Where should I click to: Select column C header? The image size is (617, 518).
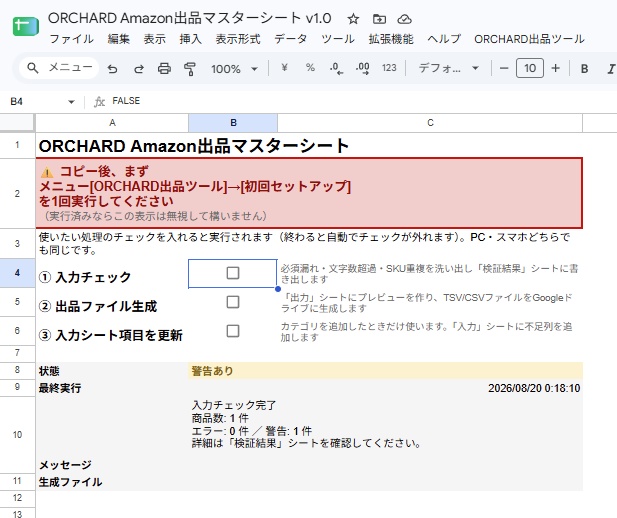coord(430,123)
